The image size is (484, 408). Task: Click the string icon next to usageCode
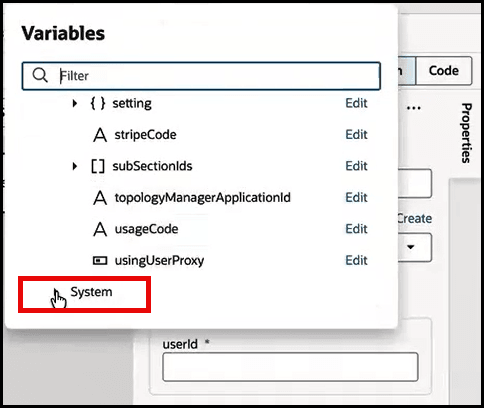pyautogui.click(x=100, y=229)
